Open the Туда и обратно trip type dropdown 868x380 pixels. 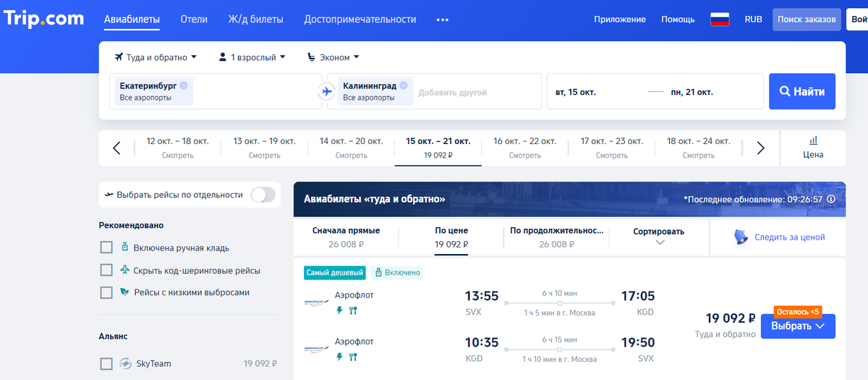pos(156,57)
